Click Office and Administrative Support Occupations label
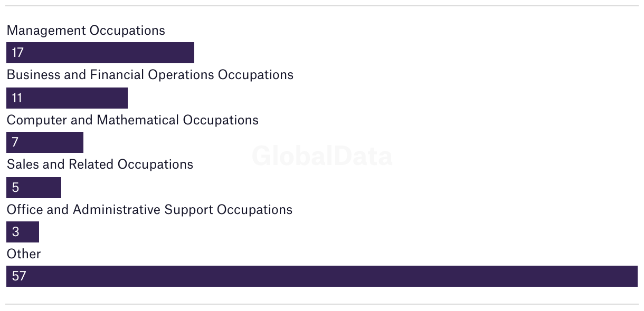Screen dimensions: 644x311 click(149, 210)
